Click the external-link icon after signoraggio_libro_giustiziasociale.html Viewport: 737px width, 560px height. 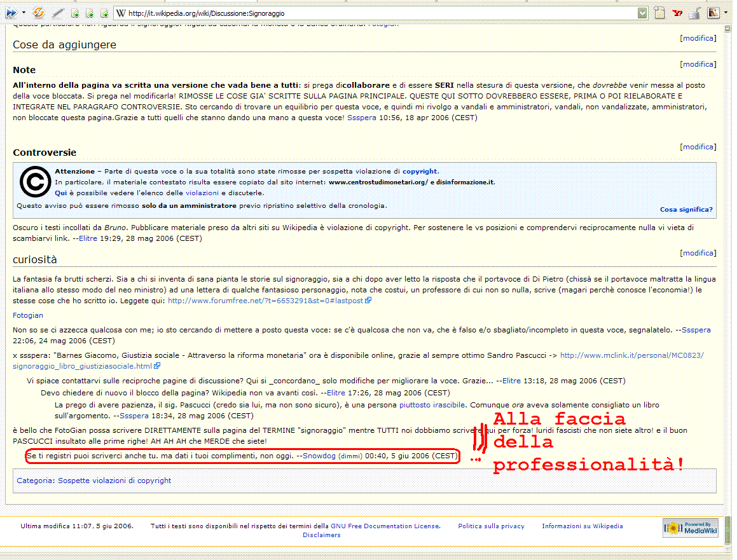pyautogui.click(x=157, y=365)
